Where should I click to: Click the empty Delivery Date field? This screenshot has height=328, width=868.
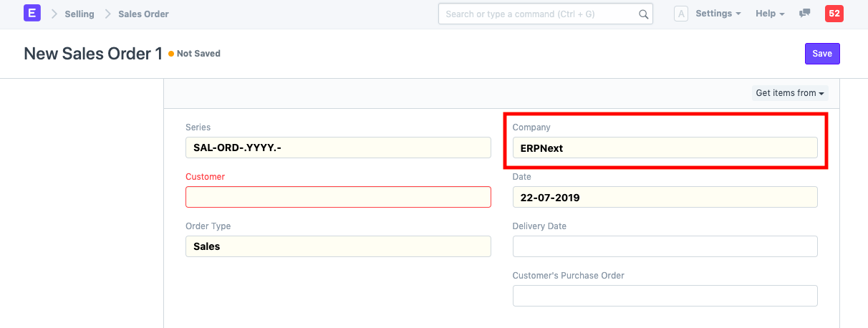click(665, 246)
